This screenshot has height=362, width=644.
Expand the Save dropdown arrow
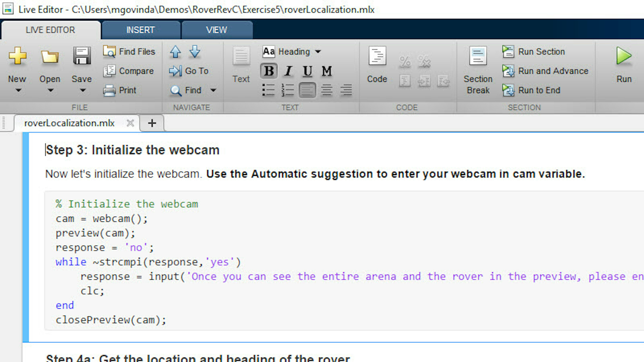pos(83,90)
